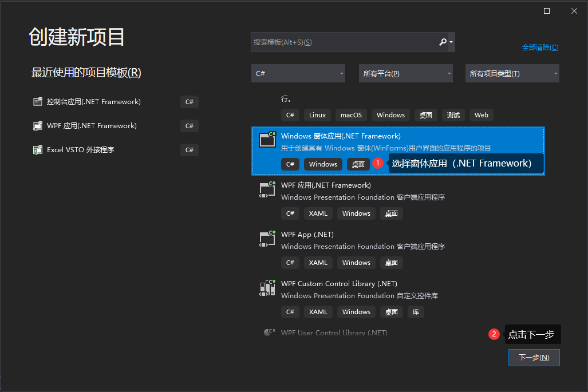Open the 所有项目类型 project type dropdown
The image size is (588, 392).
point(512,73)
